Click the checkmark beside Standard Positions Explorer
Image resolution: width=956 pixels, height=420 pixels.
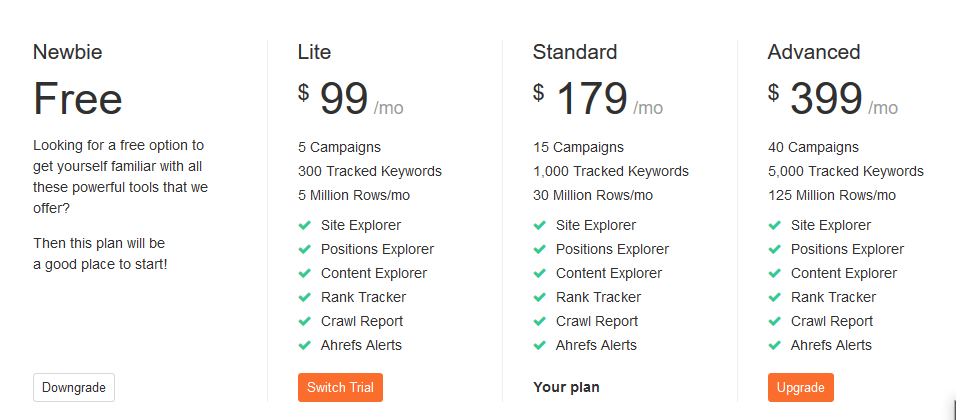540,249
